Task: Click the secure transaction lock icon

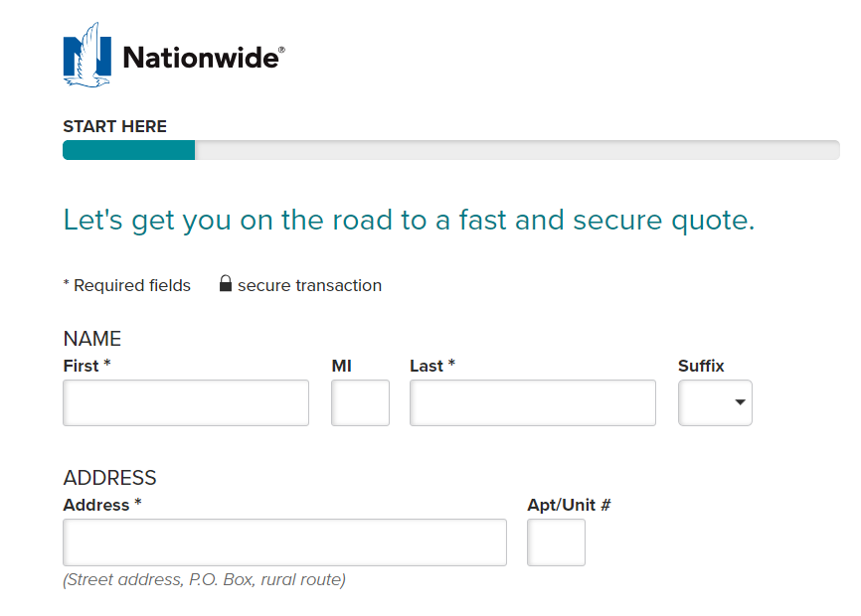Action: coord(226,284)
